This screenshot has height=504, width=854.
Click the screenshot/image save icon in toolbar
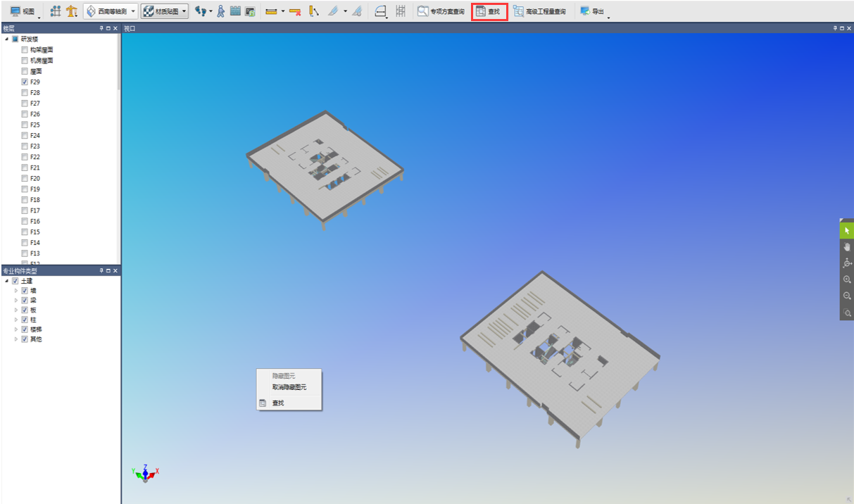250,11
